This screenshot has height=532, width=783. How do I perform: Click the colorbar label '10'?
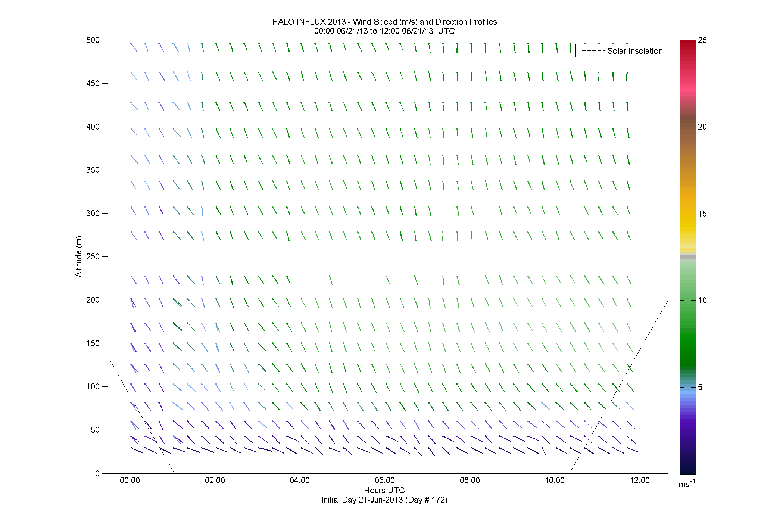pyautogui.click(x=702, y=301)
